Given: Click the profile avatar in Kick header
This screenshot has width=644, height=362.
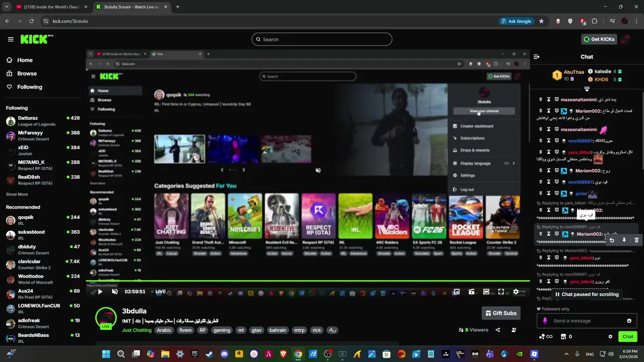Looking at the screenshot, I should tap(625, 39).
